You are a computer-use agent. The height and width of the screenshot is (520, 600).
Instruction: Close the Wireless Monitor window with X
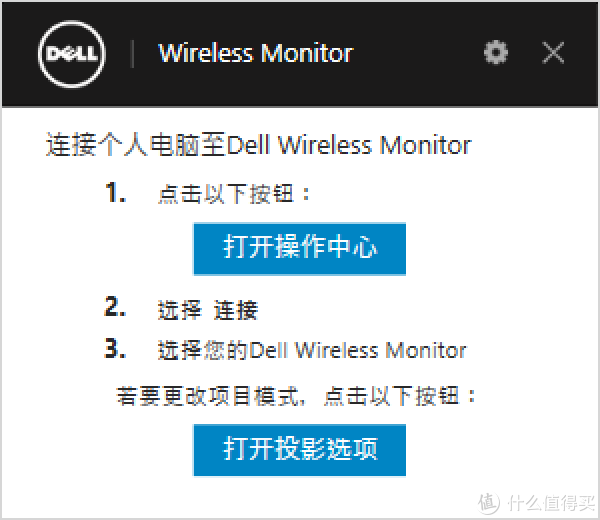tap(553, 53)
